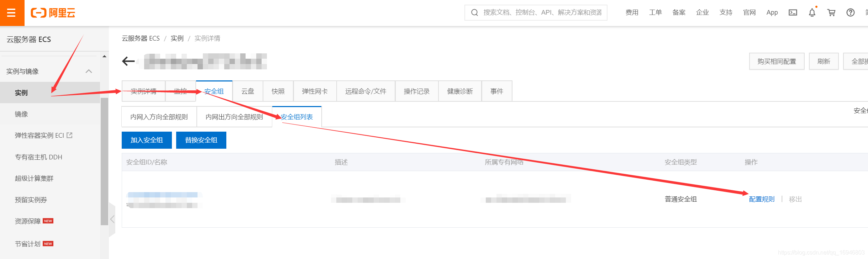Open the notification bell
The width and height of the screenshot is (868, 259).
coord(812,13)
